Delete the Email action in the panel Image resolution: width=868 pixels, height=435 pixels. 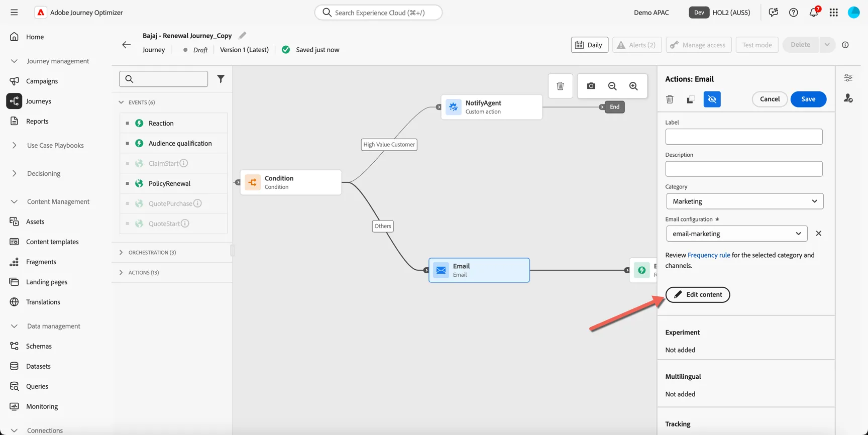pyautogui.click(x=670, y=99)
